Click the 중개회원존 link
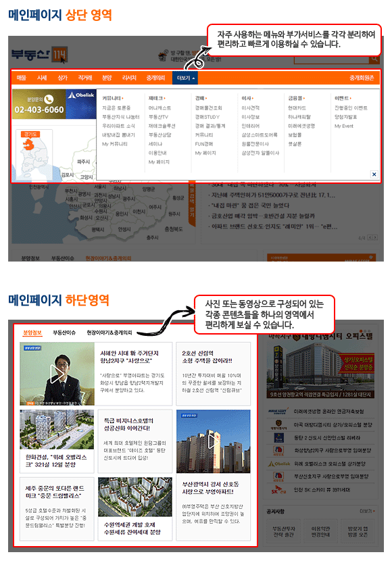392x565 pixels. (x=362, y=78)
